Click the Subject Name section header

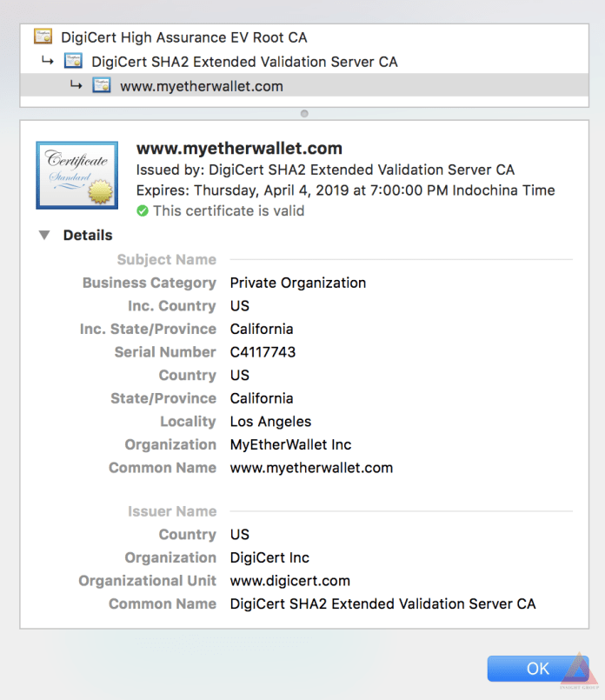tap(166, 259)
